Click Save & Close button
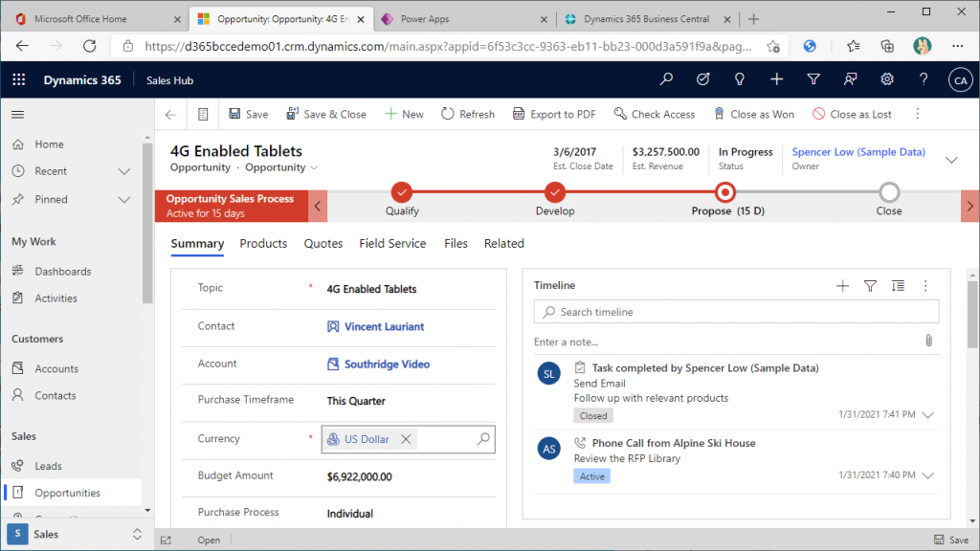This screenshot has height=551, width=980. pos(326,115)
